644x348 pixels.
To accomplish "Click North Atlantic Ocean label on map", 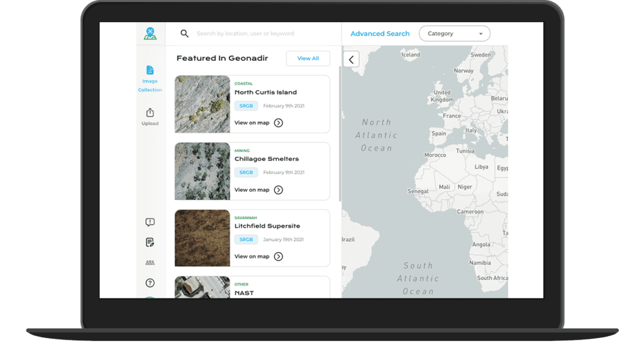I will tap(377, 135).
